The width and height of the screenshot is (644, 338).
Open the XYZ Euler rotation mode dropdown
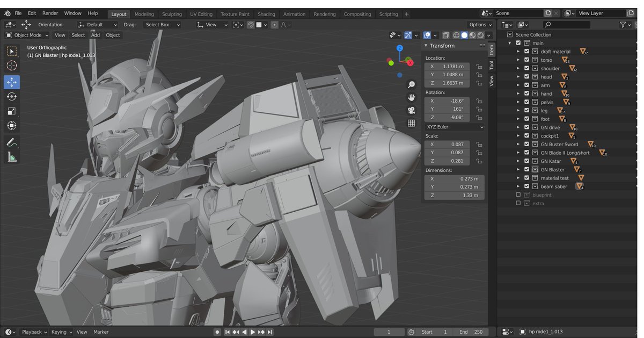click(x=455, y=127)
